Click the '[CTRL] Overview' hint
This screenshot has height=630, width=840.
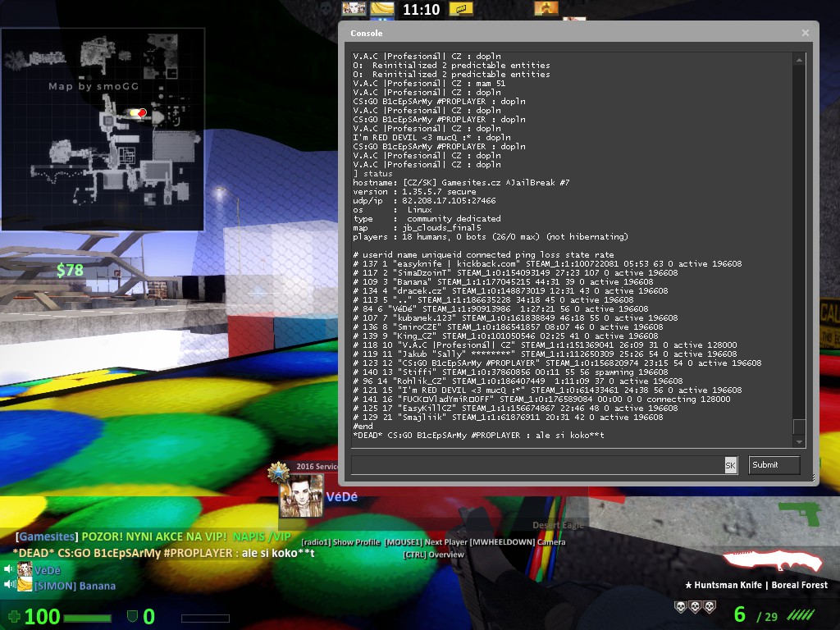[x=433, y=555]
